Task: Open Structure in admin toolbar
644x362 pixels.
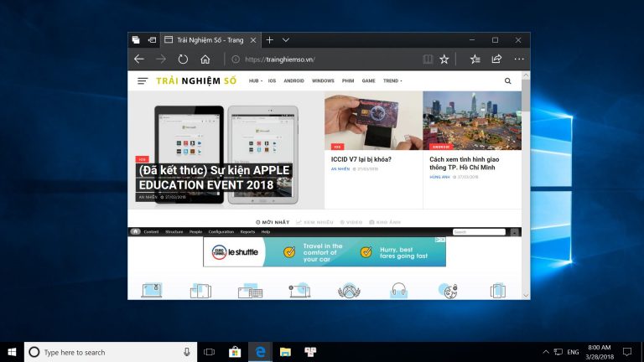Action: [174, 232]
